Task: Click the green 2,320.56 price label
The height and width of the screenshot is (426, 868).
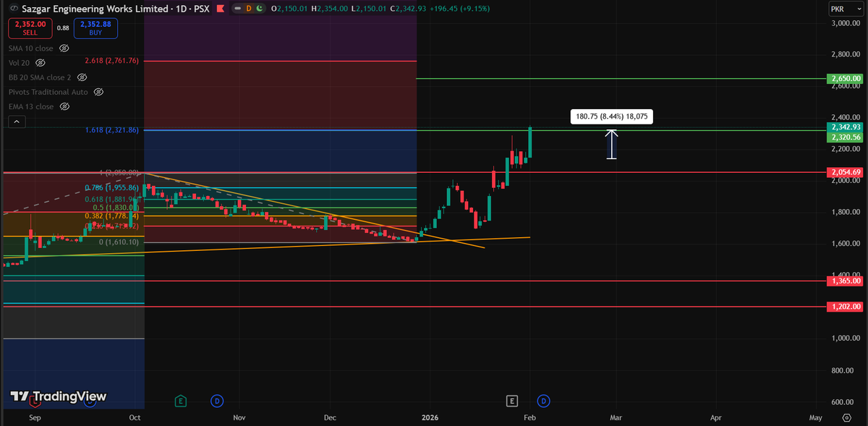Action: 843,137
